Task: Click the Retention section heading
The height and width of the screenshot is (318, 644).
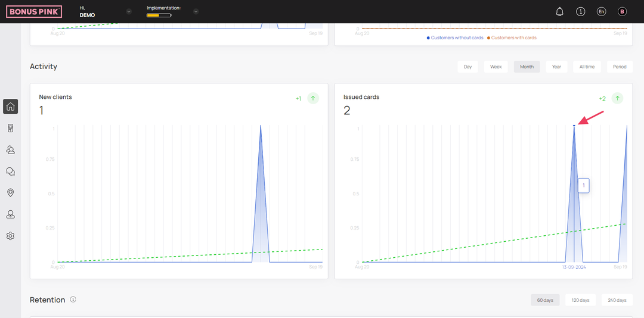Action: (48, 300)
